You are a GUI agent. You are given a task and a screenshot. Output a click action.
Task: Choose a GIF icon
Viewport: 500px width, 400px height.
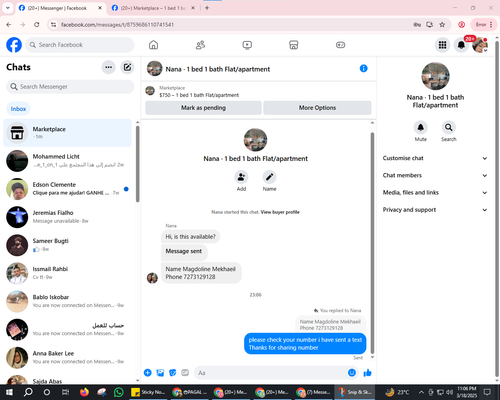[185, 373]
